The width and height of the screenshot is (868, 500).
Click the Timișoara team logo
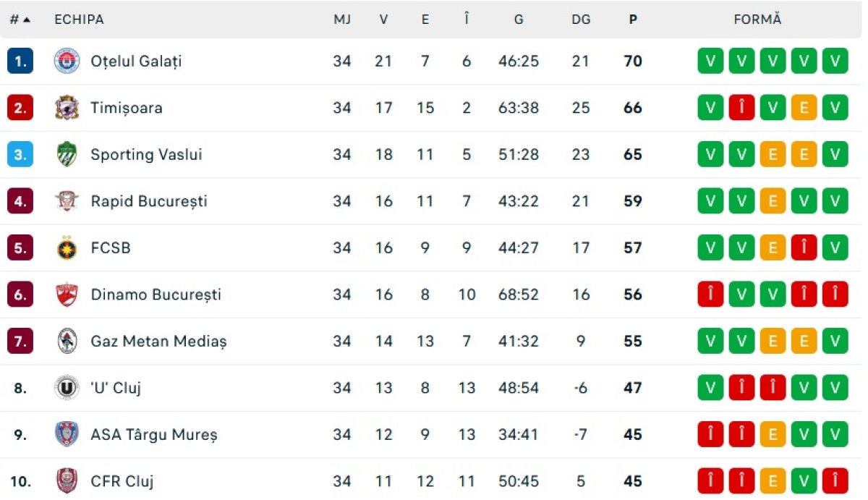click(67, 108)
